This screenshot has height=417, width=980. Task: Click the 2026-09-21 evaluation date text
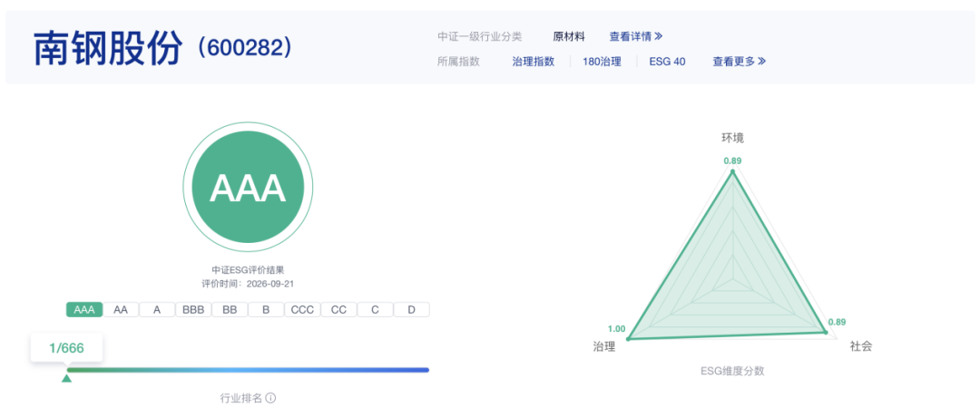[271, 284]
